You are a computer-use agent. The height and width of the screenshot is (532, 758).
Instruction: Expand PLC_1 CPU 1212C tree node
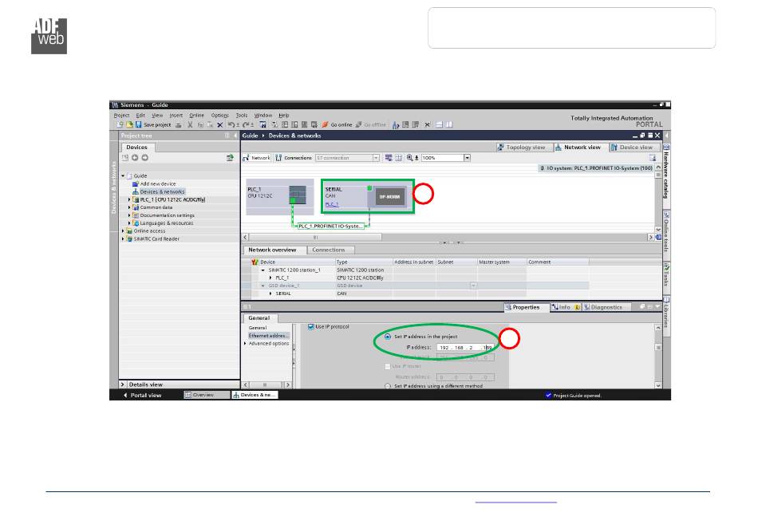pyautogui.click(x=129, y=199)
